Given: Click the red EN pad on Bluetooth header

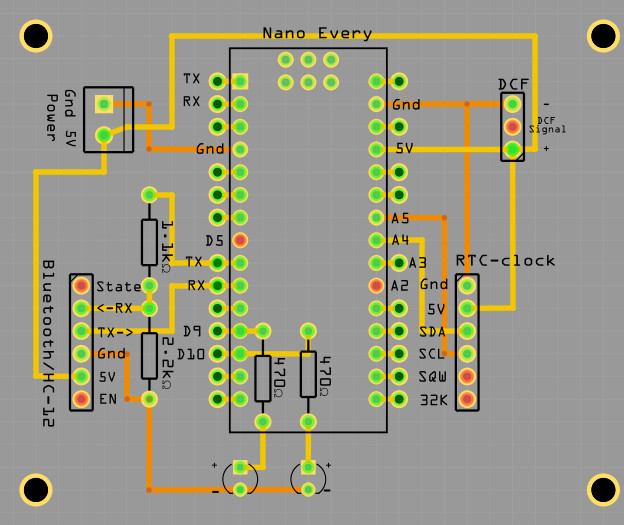Looking at the screenshot, I should pyautogui.click(x=81, y=399).
